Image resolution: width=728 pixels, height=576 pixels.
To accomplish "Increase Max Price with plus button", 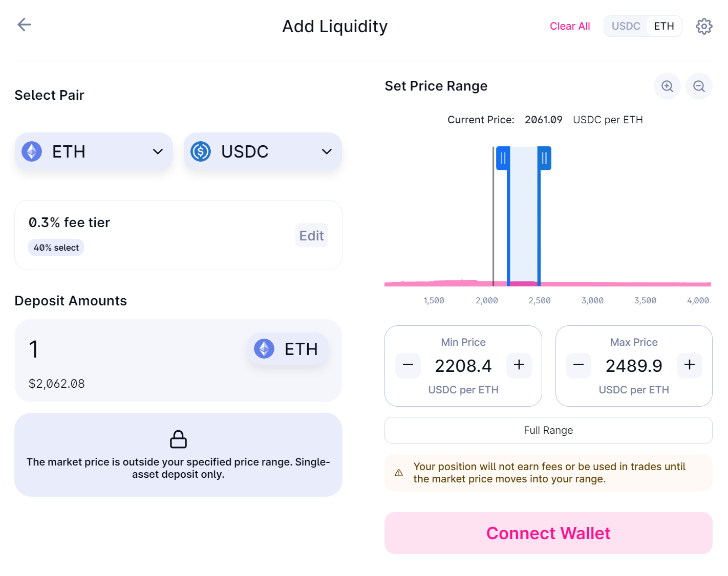I will coord(690,365).
